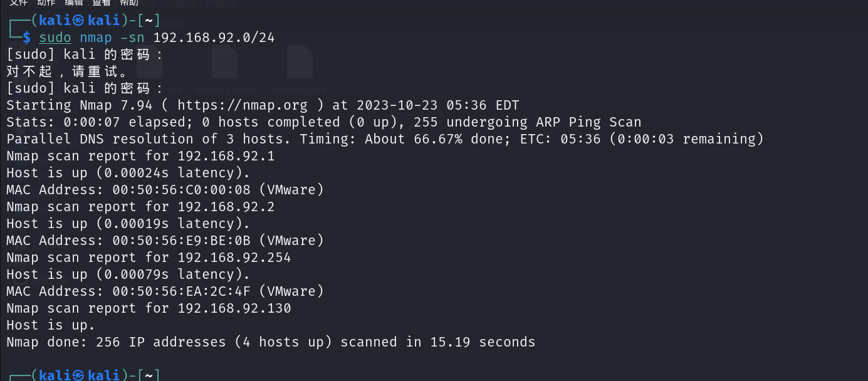Click the Kali symbol in the top prompt
The width and height of the screenshot is (868, 381).
78,21
